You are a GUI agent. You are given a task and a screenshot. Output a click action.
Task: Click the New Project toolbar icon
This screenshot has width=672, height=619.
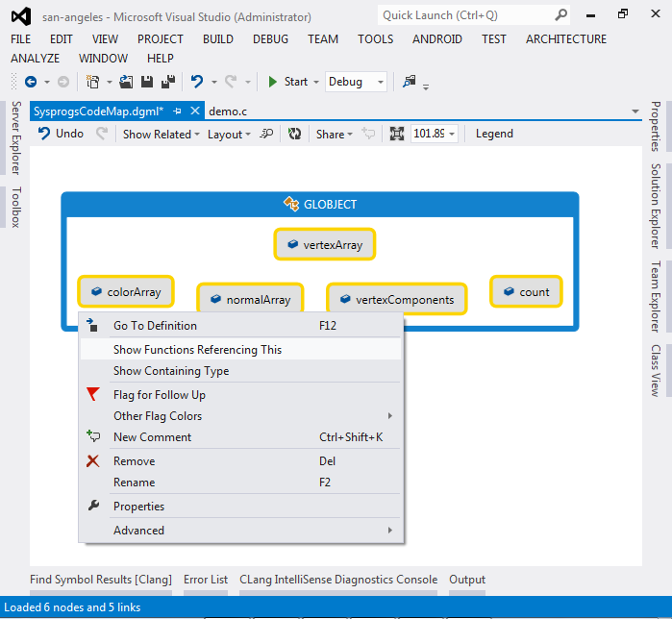[x=92, y=82]
